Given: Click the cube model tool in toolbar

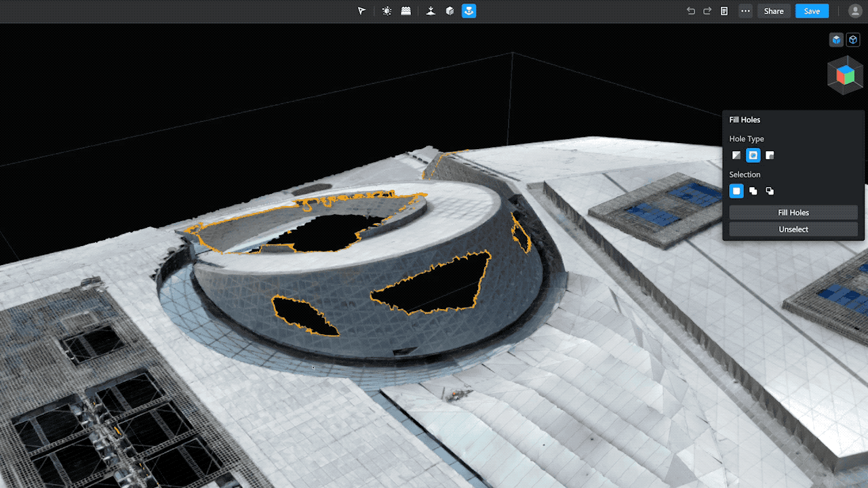Looking at the screenshot, I should coord(450,11).
